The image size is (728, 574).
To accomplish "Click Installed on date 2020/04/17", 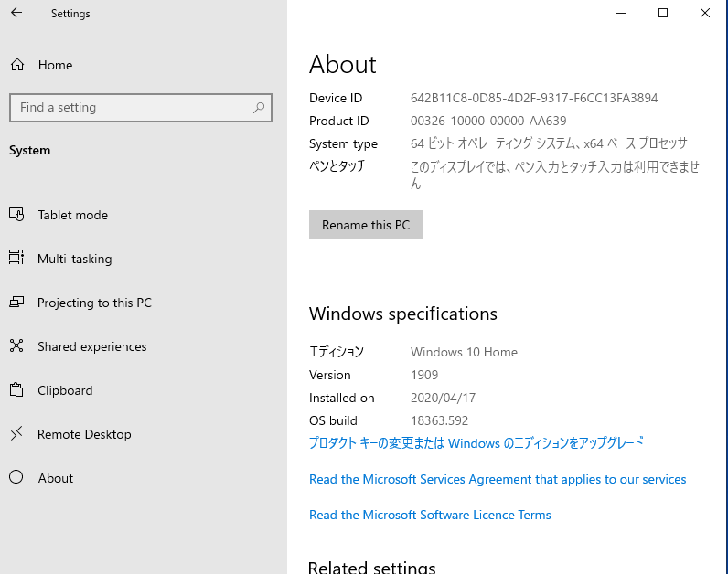I will coord(443,398).
